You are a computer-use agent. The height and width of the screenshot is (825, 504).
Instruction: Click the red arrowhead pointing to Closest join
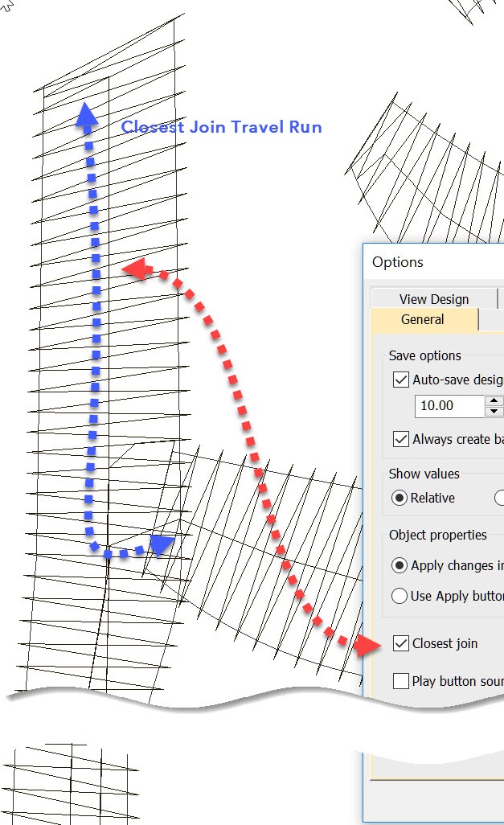369,643
